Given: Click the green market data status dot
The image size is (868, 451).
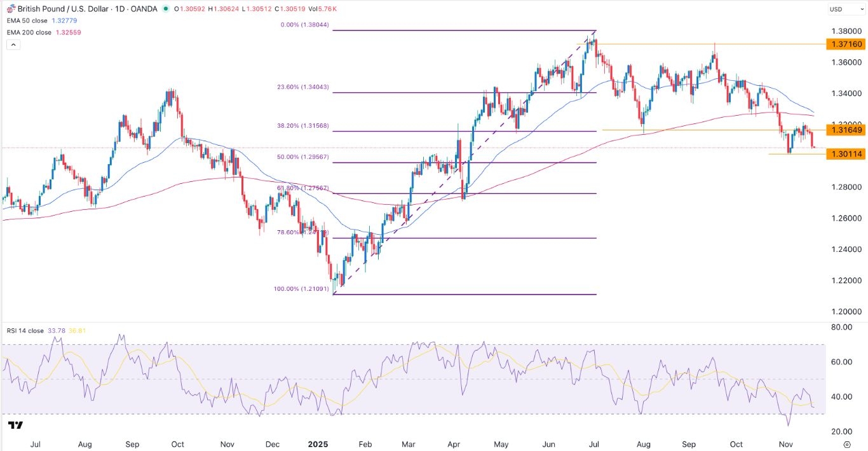Looking at the screenshot, I should (x=165, y=9).
